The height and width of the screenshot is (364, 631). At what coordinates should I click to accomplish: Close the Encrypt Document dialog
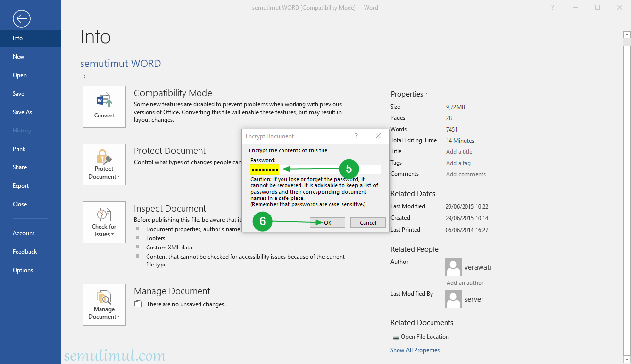pos(378,136)
